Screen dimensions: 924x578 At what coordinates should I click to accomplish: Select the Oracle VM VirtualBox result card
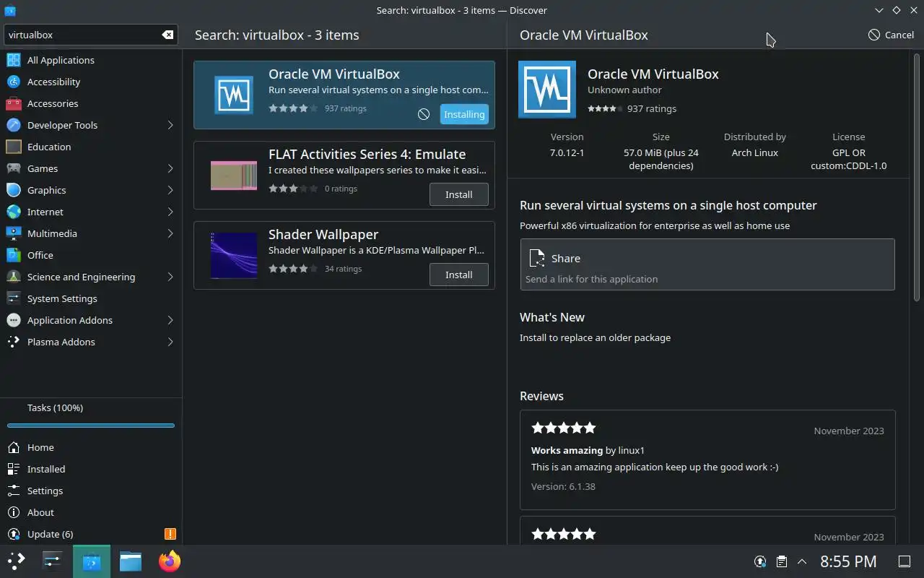pos(344,95)
